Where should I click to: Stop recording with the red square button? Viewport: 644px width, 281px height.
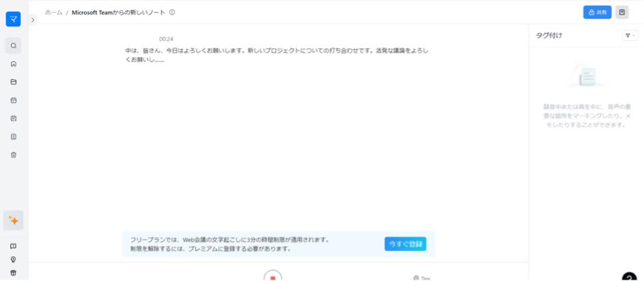coord(272,276)
